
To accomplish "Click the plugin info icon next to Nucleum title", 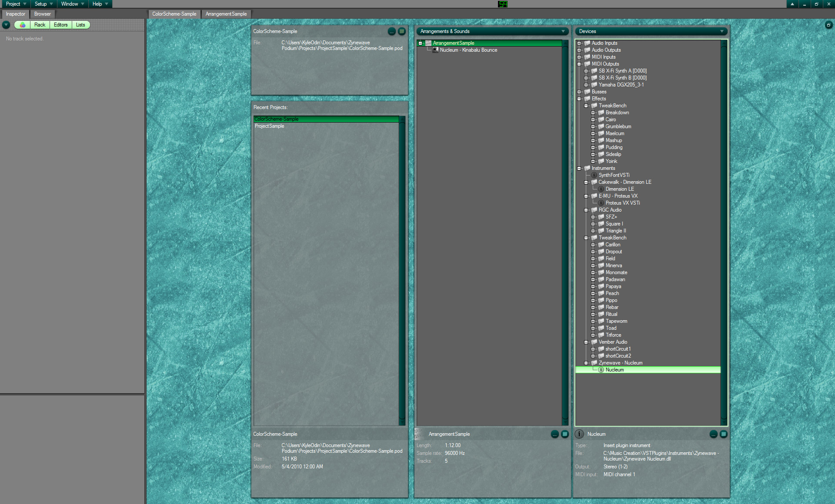I will tap(580, 434).
